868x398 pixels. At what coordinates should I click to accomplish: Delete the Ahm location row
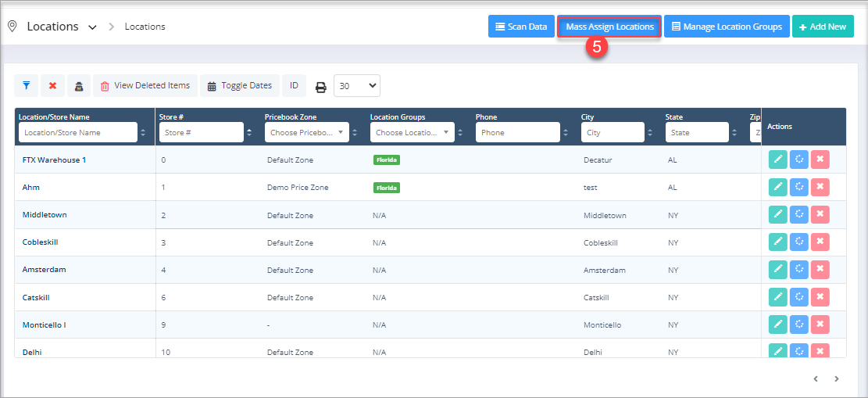(820, 187)
